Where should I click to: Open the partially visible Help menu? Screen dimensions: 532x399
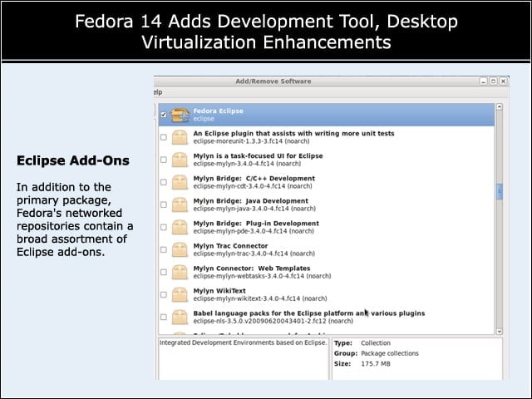point(158,92)
